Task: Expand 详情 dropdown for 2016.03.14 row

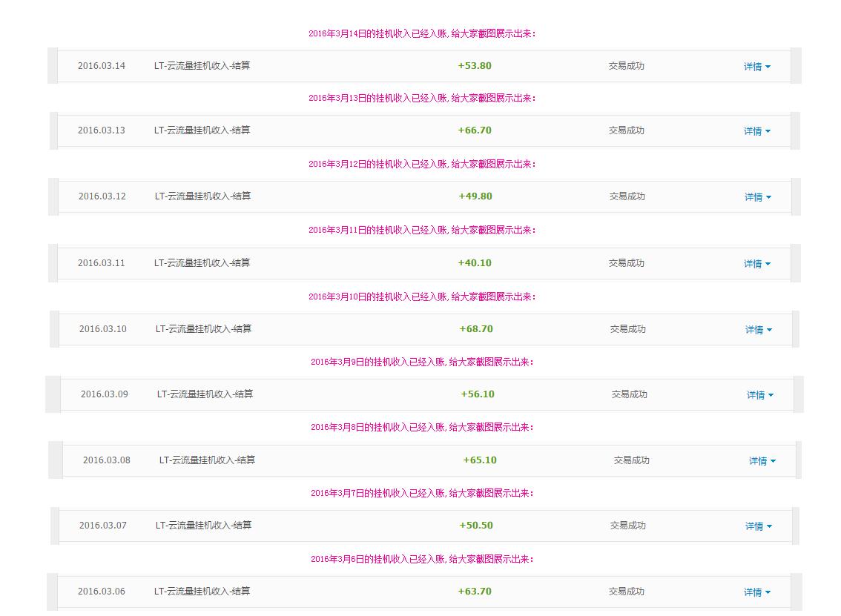Action: (x=756, y=67)
